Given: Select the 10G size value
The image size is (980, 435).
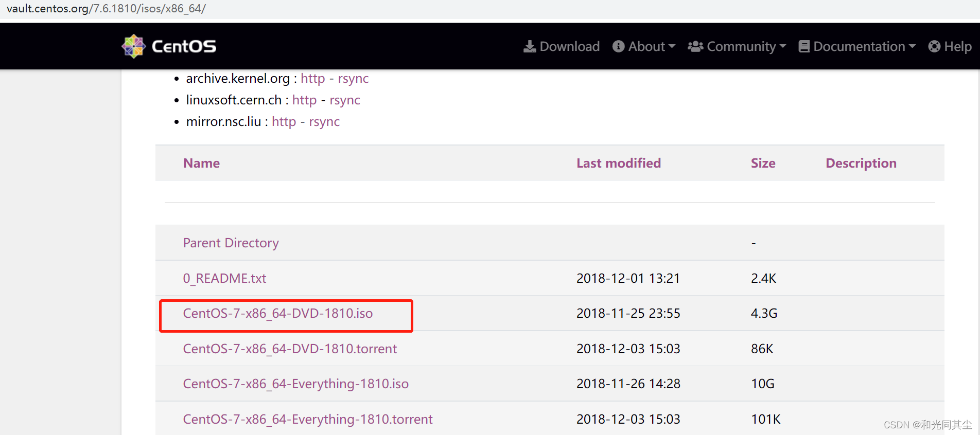Looking at the screenshot, I should pos(762,384).
